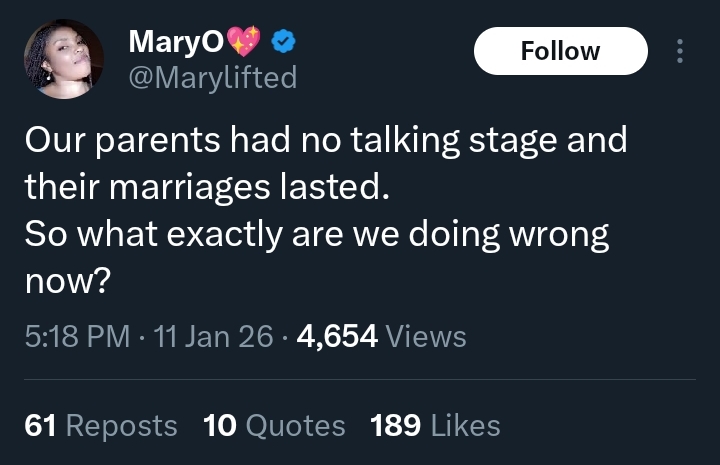Viewport: 720px width, 465px height.
Task: Click the number 10 before Quotes
Action: coord(219,426)
